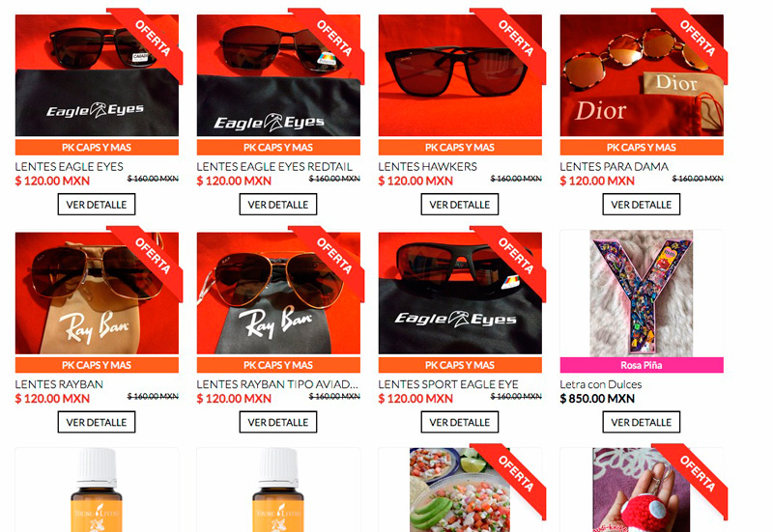The height and width of the screenshot is (532, 773).
Task: Open the crochet mushroom keychain image
Action: click(x=642, y=490)
